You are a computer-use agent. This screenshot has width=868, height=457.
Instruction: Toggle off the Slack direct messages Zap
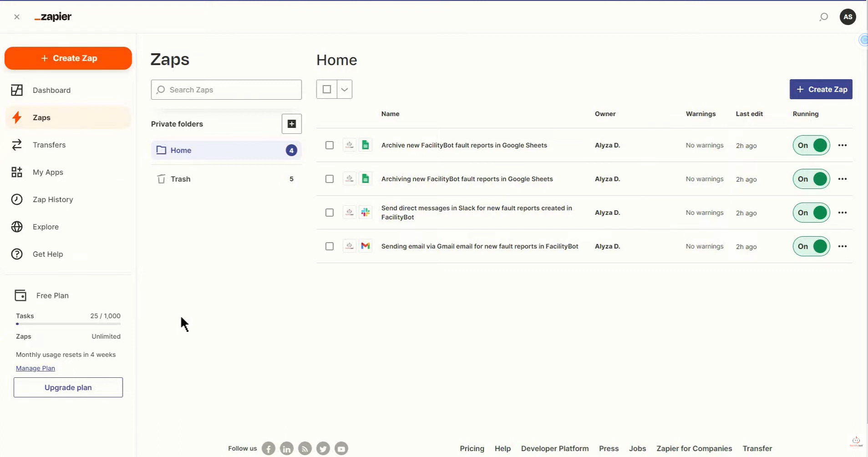[811, 213]
